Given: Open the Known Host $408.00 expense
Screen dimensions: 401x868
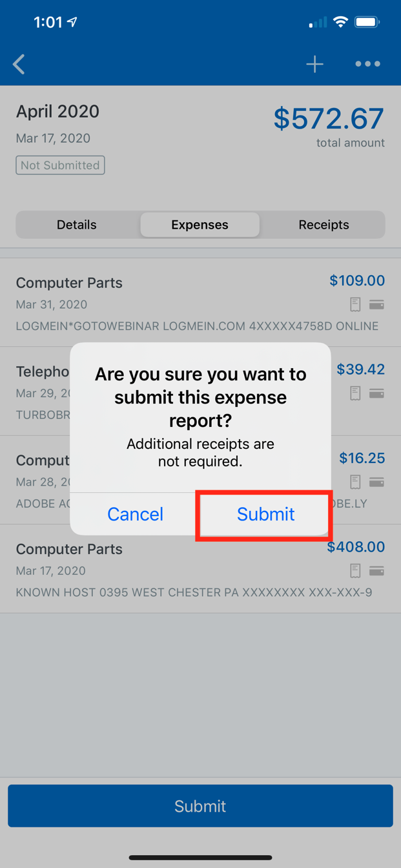Looking at the screenshot, I should point(200,569).
